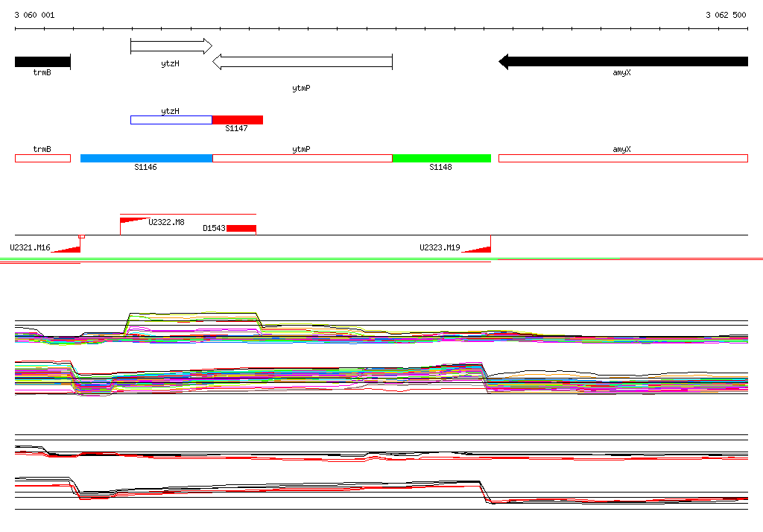This screenshot has width=763, height=532.
Task: Click the ytzH label above the blue-outlined box
Action: [x=171, y=112]
